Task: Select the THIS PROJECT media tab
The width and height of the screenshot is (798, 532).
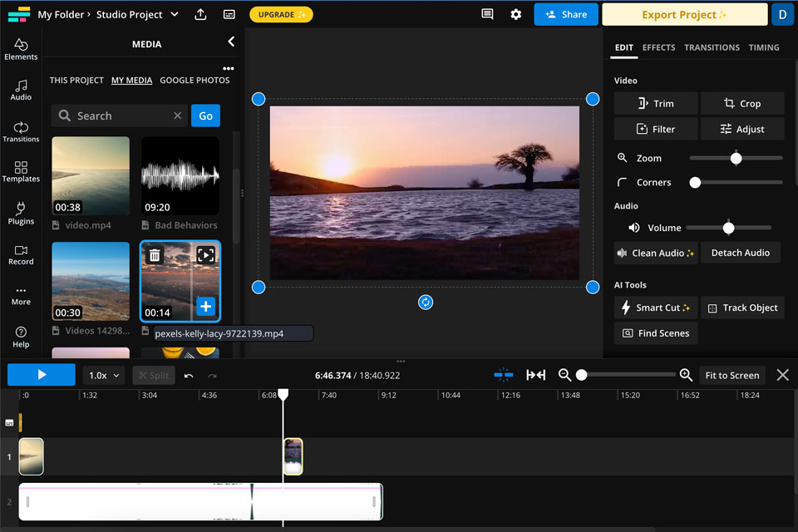Action: pos(76,80)
